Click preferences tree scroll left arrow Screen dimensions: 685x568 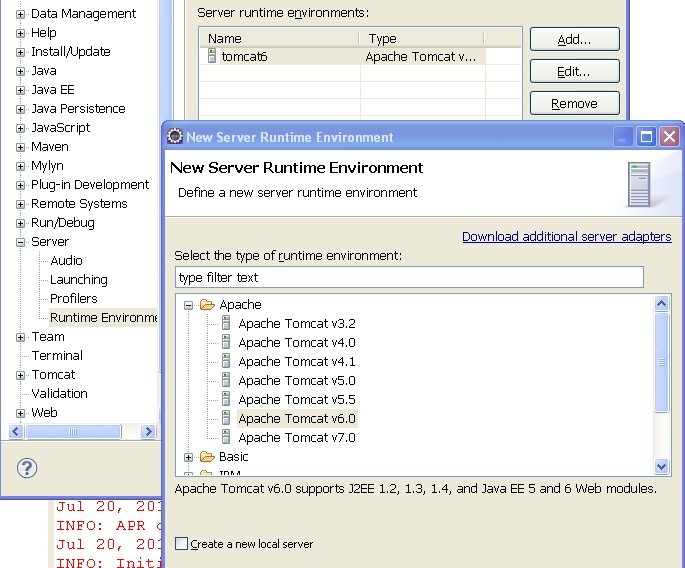pos(16,432)
